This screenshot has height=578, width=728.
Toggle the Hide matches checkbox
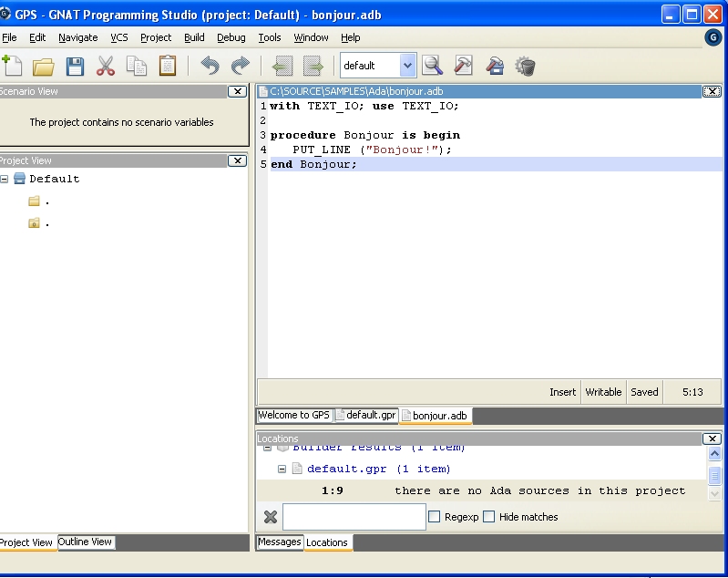tap(489, 517)
